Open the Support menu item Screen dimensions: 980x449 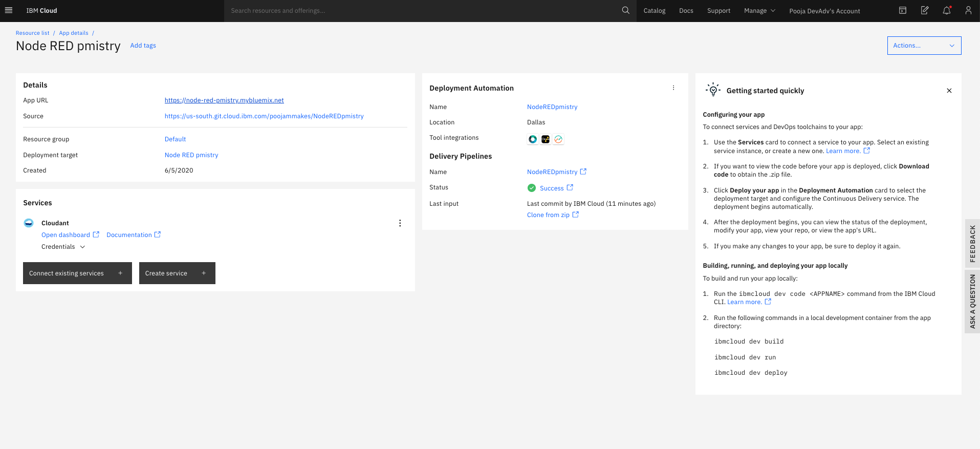coord(718,11)
